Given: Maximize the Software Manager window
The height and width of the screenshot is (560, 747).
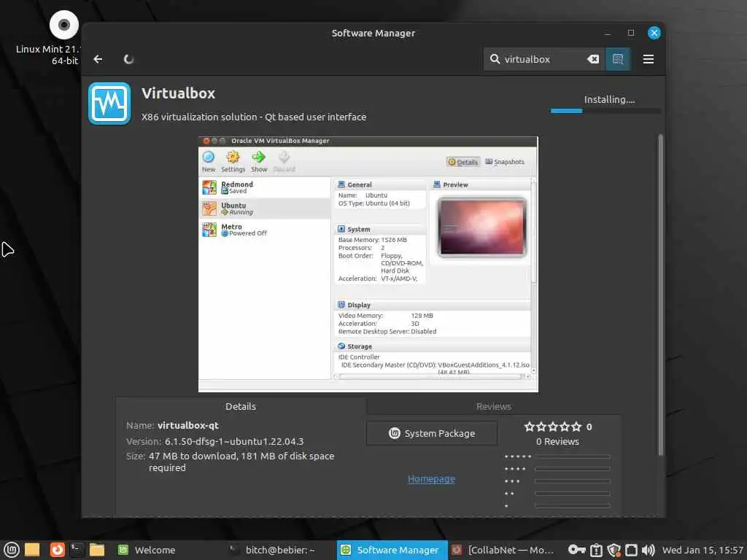Looking at the screenshot, I should (x=631, y=33).
